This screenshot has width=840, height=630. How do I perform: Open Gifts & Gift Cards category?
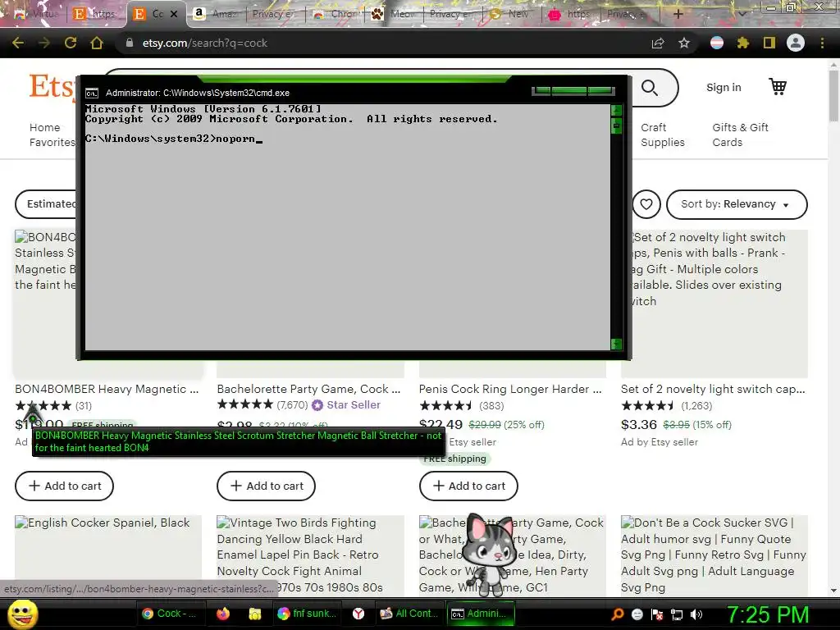pos(741,135)
